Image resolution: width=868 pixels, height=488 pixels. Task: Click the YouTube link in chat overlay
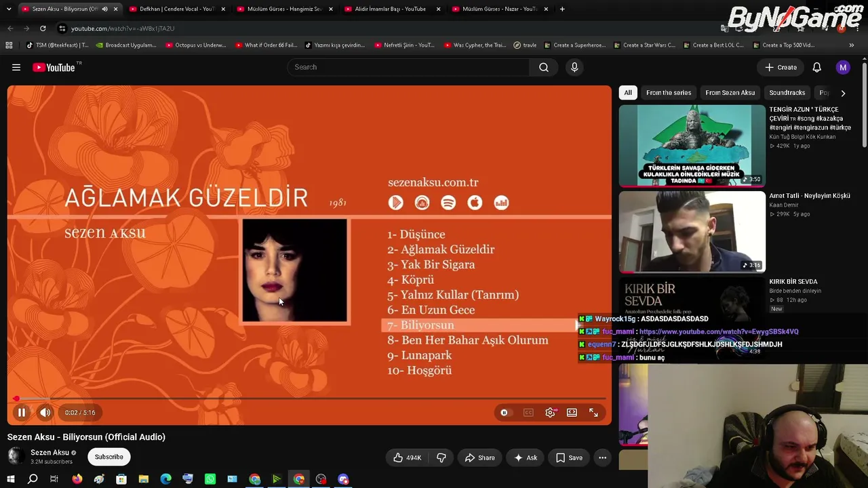[x=719, y=331]
